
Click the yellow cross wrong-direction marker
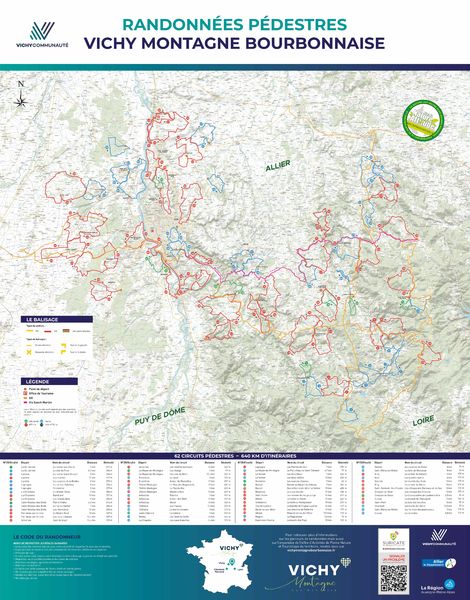tap(29, 352)
